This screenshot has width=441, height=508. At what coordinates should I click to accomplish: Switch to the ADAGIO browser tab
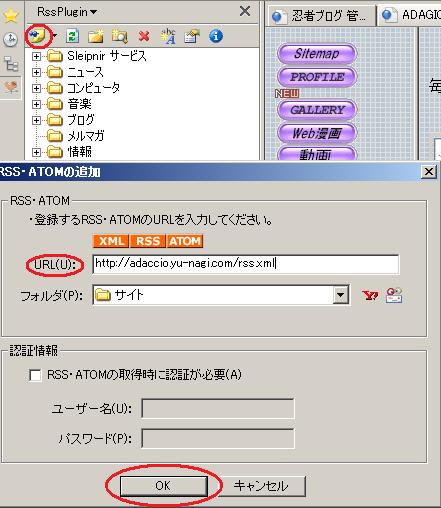(410, 15)
